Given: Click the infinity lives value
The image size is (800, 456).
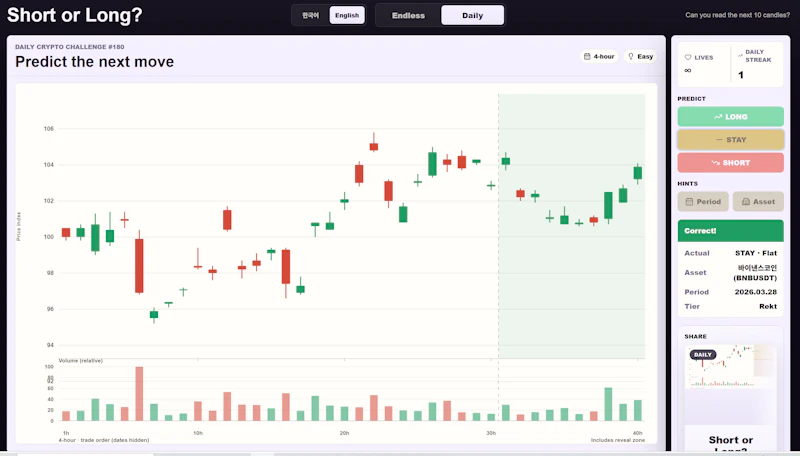Looking at the screenshot, I should coord(688,70).
